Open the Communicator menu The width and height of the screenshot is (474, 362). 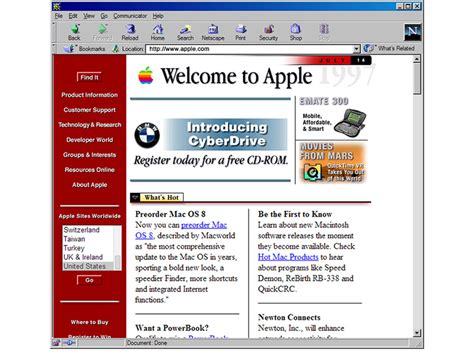130,16
